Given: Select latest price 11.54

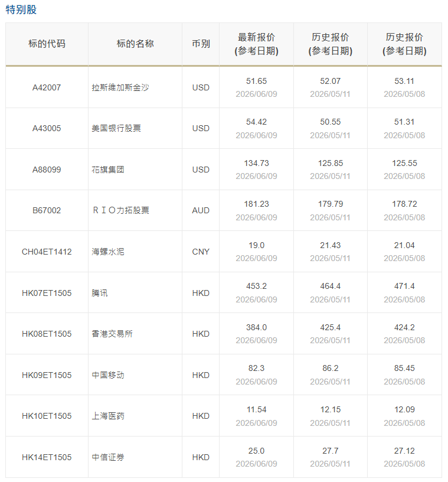Looking at the screenshot, I should [256, 409].
